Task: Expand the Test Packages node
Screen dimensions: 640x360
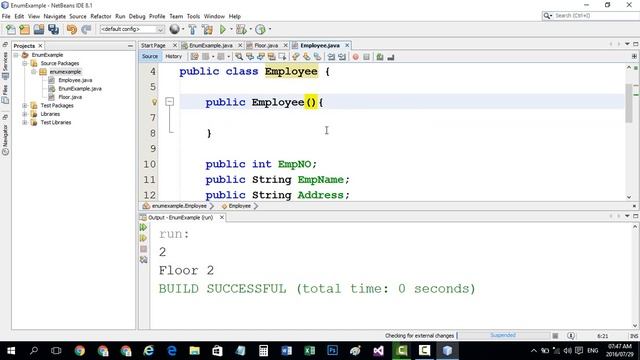Action: coord(25,106)
